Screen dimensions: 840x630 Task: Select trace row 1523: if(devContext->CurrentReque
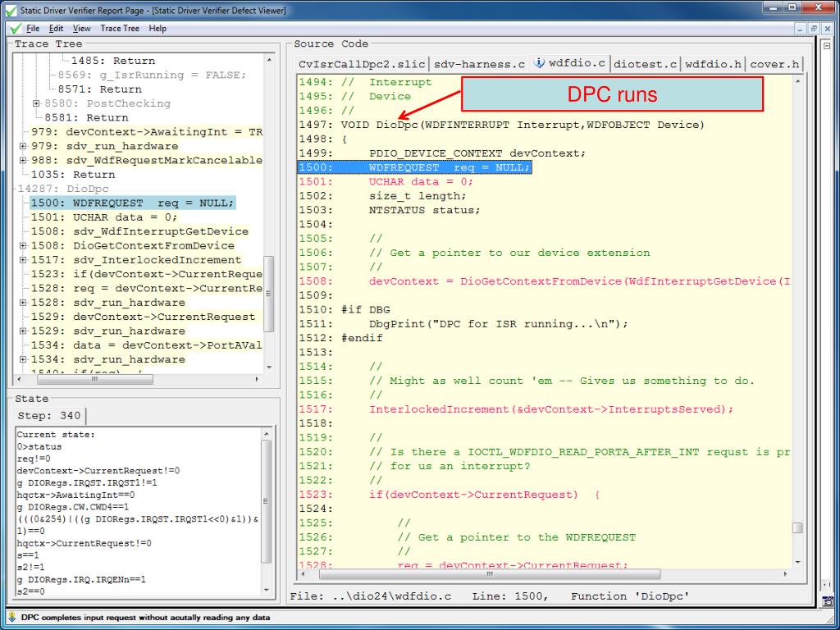pyautogui.click(x=146, y=274)
